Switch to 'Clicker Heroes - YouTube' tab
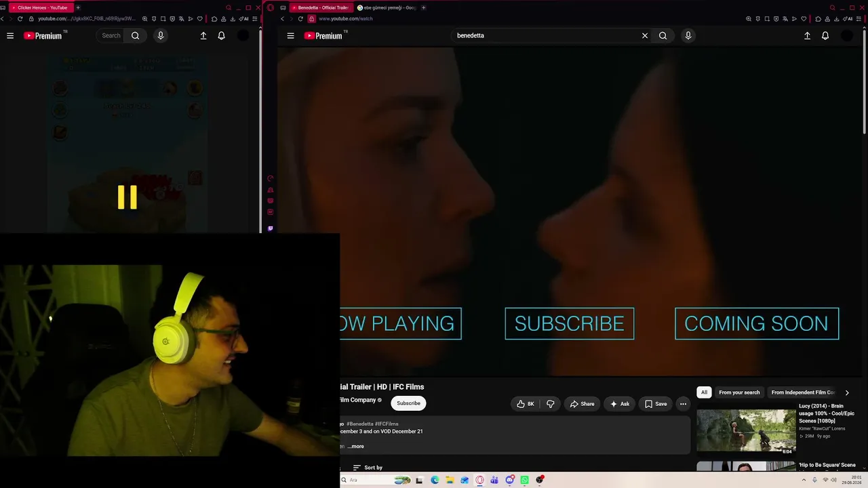 pos(41,7)
